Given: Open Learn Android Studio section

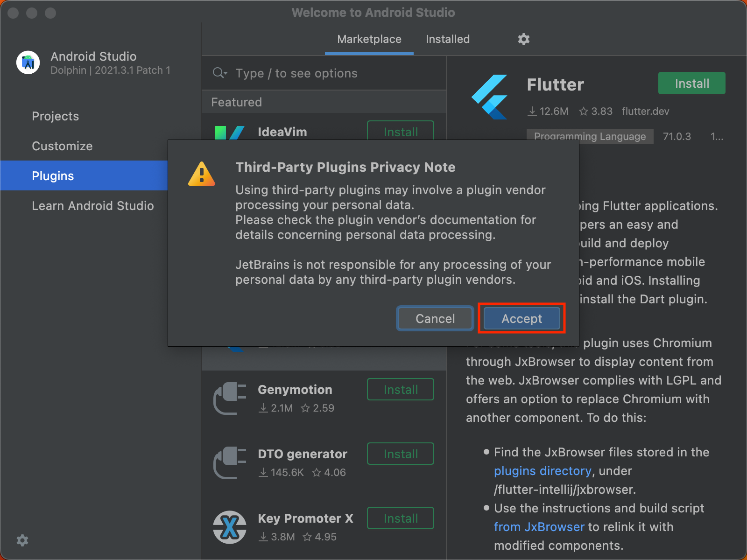Looking at the screenshot, I should 93,206.
